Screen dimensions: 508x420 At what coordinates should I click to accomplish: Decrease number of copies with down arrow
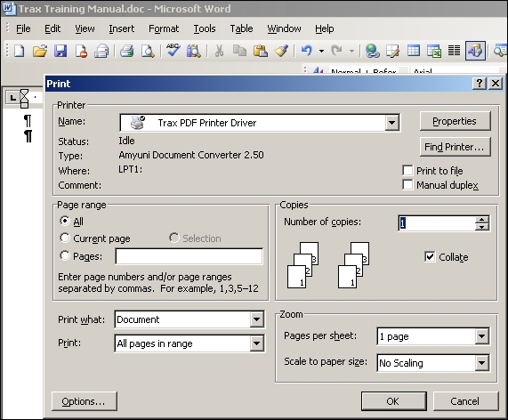482,227
